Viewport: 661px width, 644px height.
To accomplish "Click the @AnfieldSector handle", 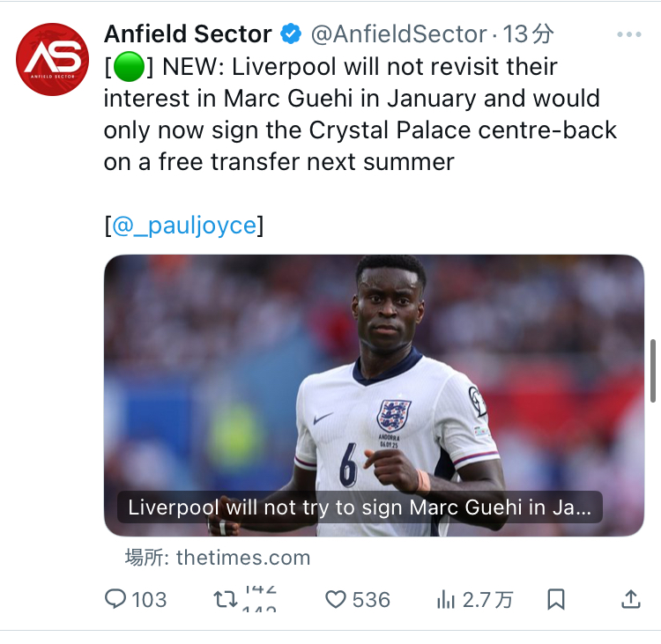I will coord(399,34).
